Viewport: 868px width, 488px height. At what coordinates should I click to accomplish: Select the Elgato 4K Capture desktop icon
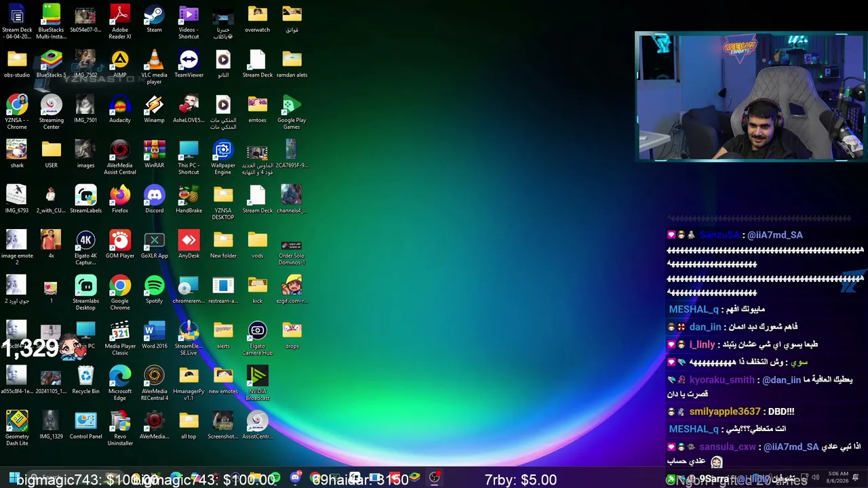[x=85, y=248]
